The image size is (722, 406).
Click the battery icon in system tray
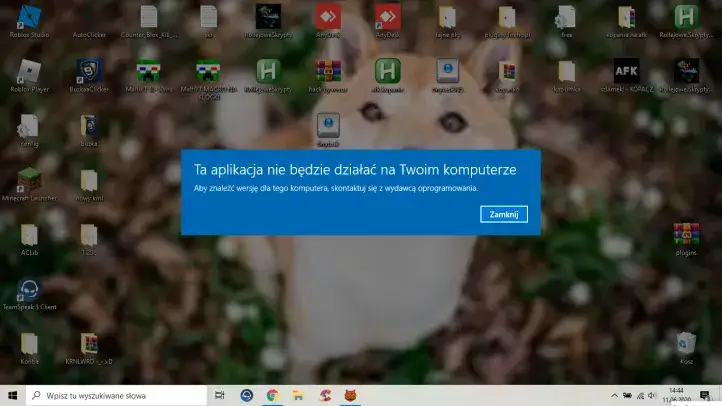click(x=627, y=395)
